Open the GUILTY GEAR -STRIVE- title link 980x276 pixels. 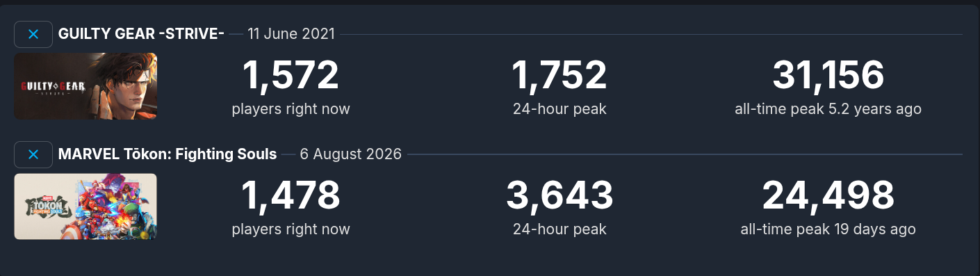[141, 34]
